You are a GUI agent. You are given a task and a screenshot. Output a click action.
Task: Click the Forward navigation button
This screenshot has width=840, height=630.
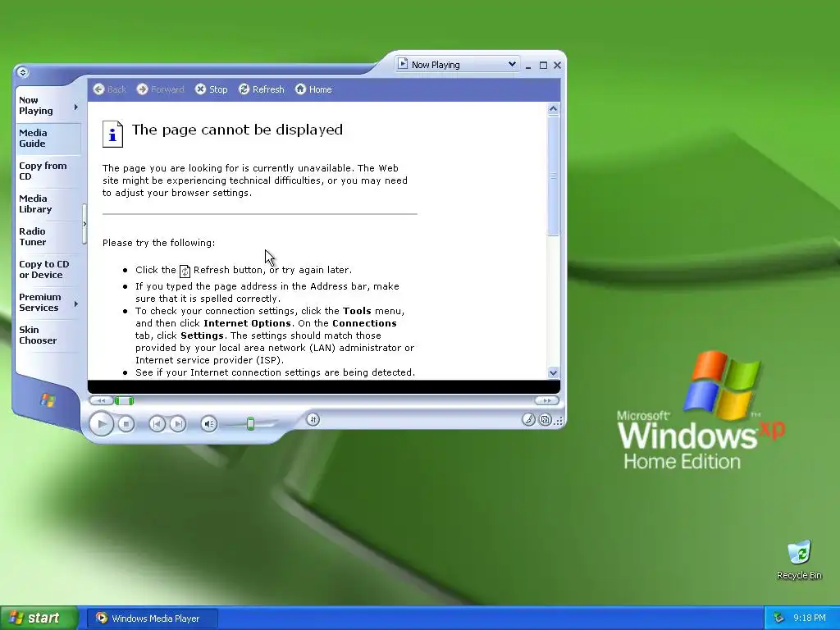pyautogui.click(x=160, y=89)
